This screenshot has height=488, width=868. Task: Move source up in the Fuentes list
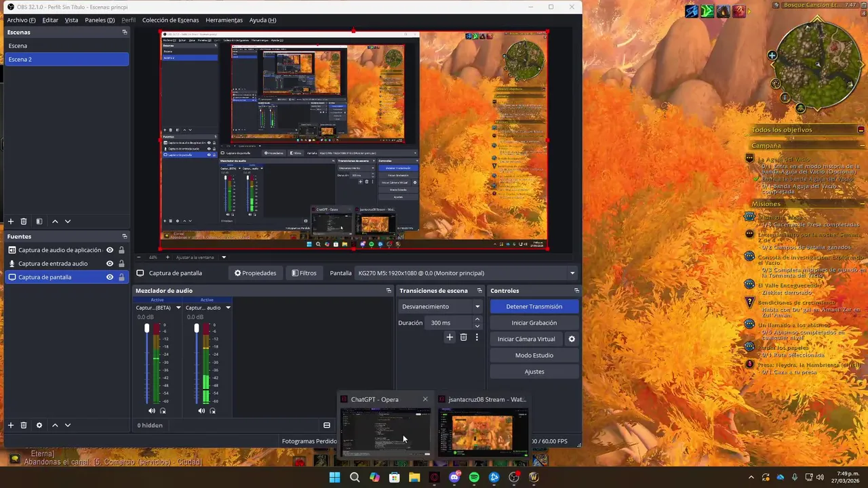pos(55,425)
